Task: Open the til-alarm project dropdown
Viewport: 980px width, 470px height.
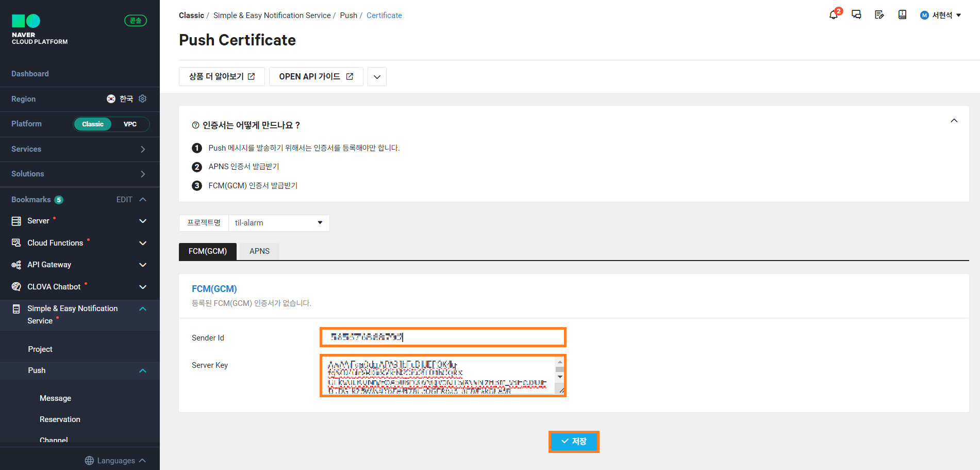Action: click(279, 223)
